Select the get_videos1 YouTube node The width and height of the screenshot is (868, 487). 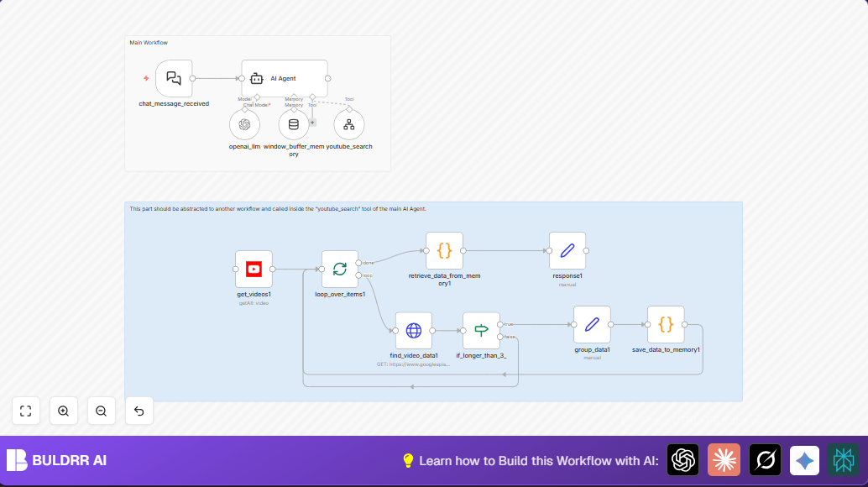(x=254, y=269)
